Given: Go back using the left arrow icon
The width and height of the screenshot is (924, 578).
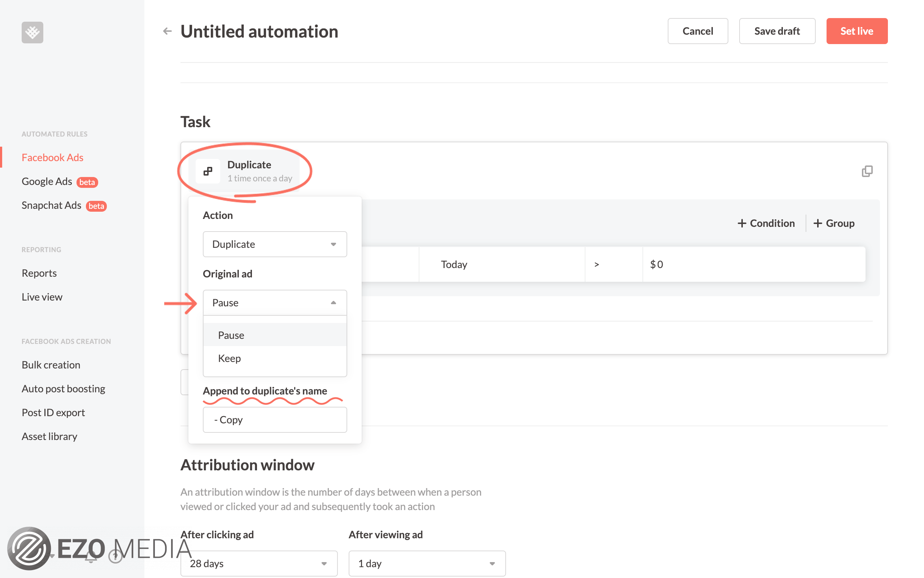Looking at the screenshot, I should [167, 31].
